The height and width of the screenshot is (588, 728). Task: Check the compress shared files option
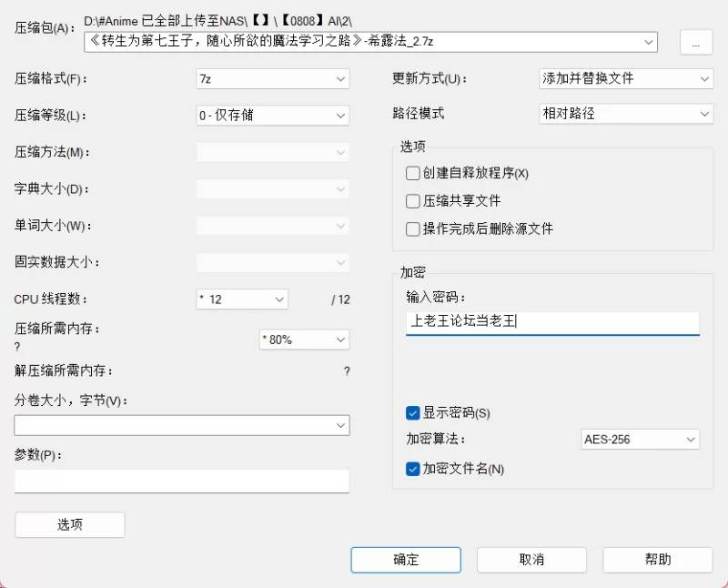click(412, 201)
